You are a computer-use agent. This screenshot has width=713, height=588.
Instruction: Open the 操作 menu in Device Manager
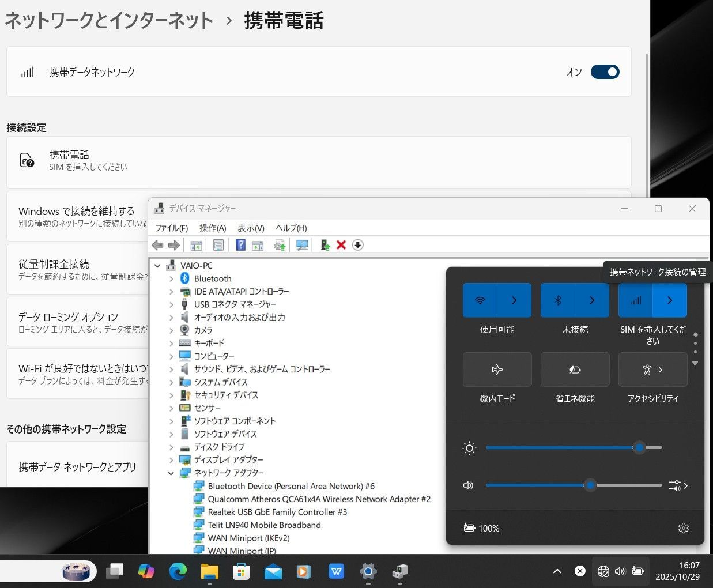click(x=213, y=228)
